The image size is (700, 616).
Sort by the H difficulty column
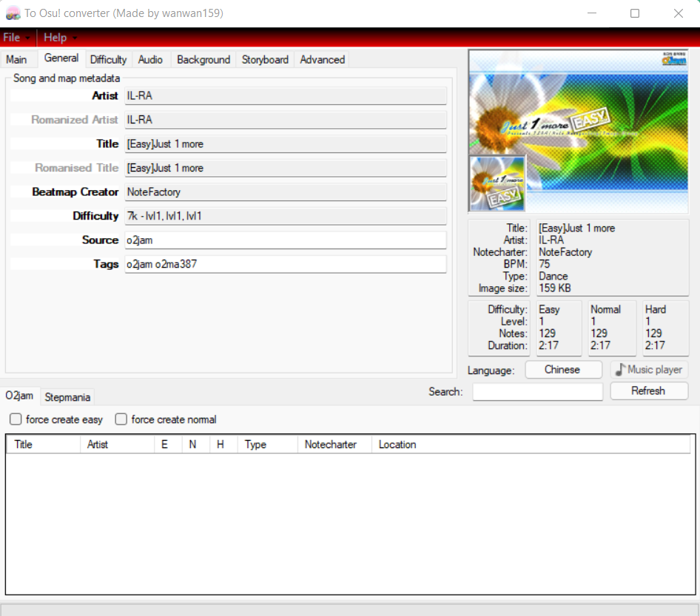click(x=223, y=444)
